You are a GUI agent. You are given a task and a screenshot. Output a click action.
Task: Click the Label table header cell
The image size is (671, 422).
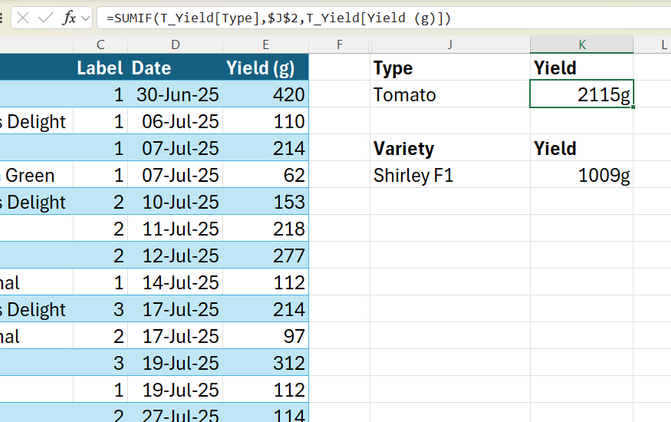[x=101, y=68]
